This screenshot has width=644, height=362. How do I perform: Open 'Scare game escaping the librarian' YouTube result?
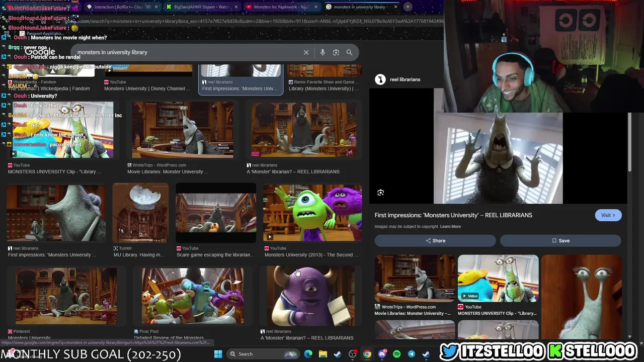click(216, 213)
